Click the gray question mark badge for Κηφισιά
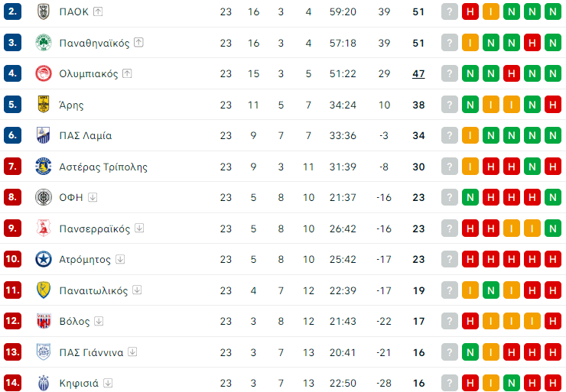The width and height of the screenshot is (566, 392). [x=450, y=384]
